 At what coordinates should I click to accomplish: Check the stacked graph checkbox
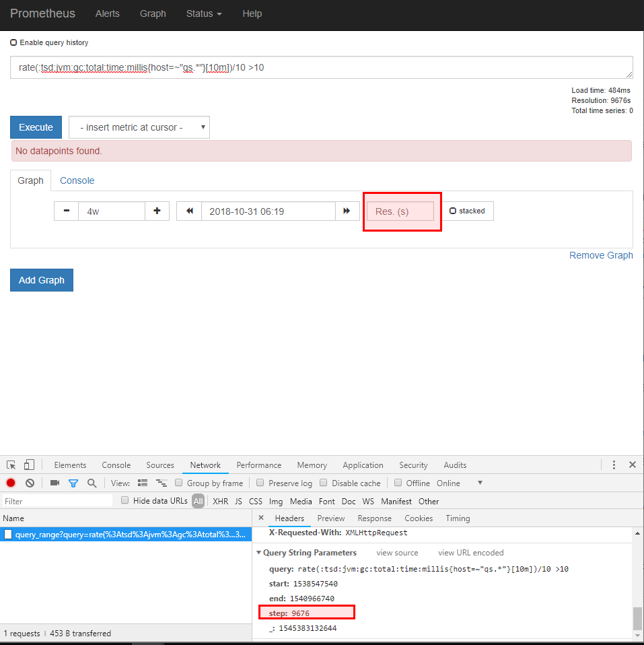click(x=454, y=210)
